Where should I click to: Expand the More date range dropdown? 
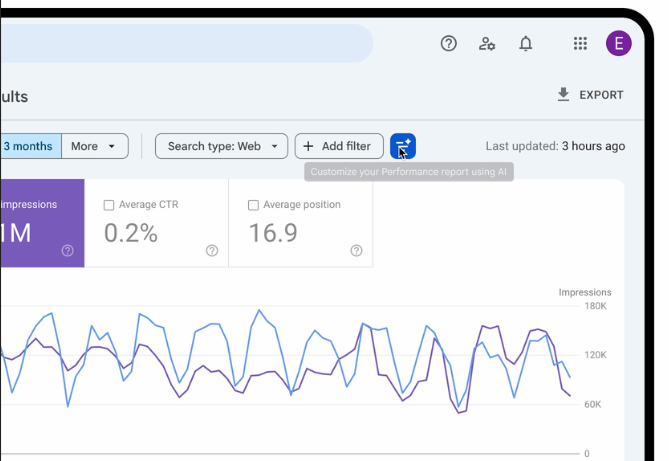[x=95, y=146]
